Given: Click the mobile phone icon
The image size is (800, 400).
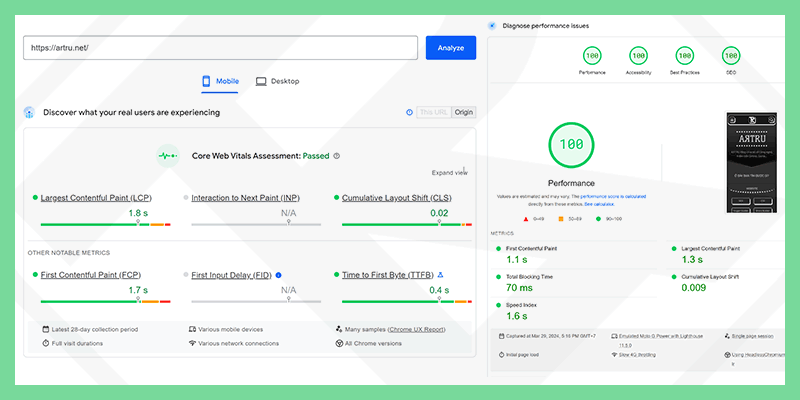Looking at the screenshot, I should [207, 81].
